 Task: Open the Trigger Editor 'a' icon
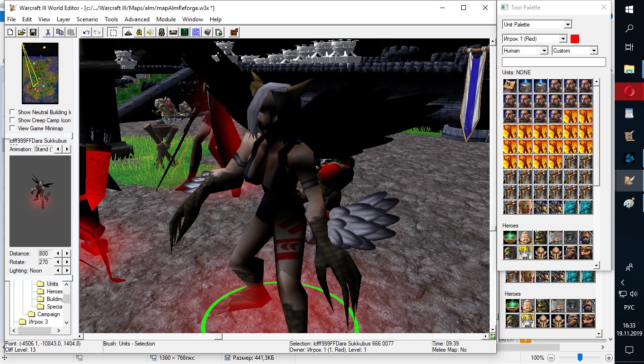pyautogui.click(x=139, y=32)
